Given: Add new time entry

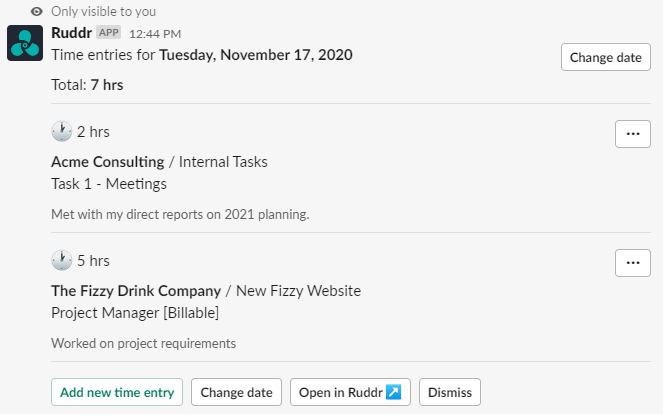Looking at the screenshot, I should tap(117, 392).
